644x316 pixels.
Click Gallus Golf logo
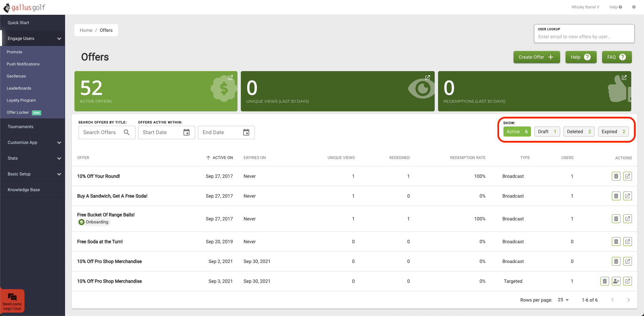click(x=24, y=7)
